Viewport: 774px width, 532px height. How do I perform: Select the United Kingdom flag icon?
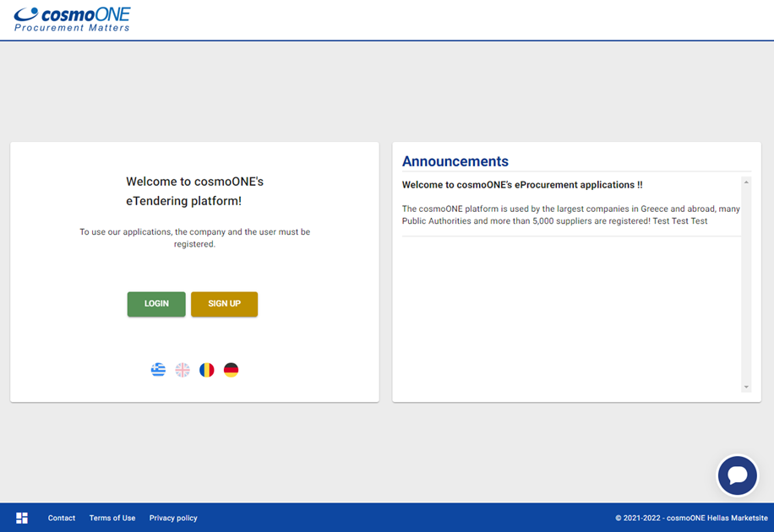point(183,370)
